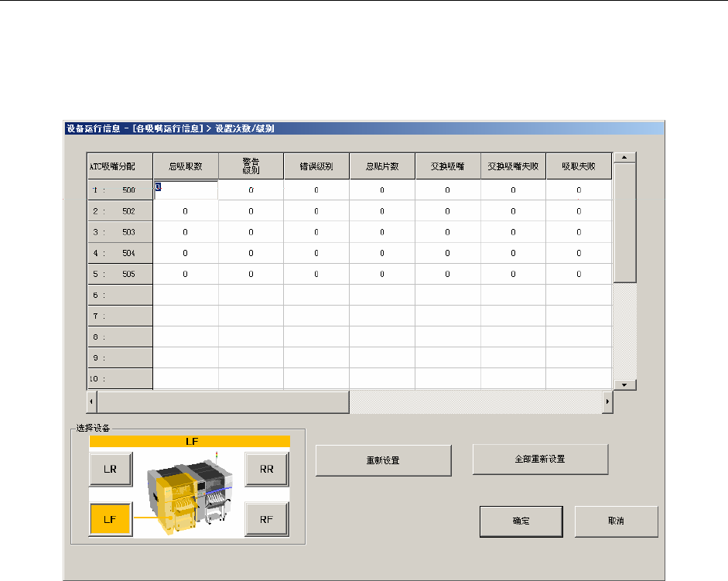This screenshot has width=728, height=581.
Task: Select empty row header 8
Action: click(x=120, y=337)
